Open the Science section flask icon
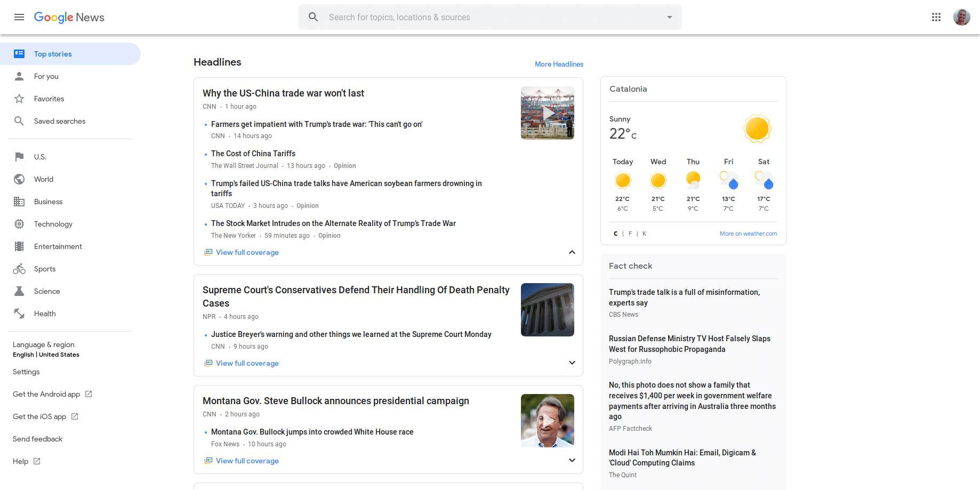Screen dimensions: 980x490 point(19,291)
